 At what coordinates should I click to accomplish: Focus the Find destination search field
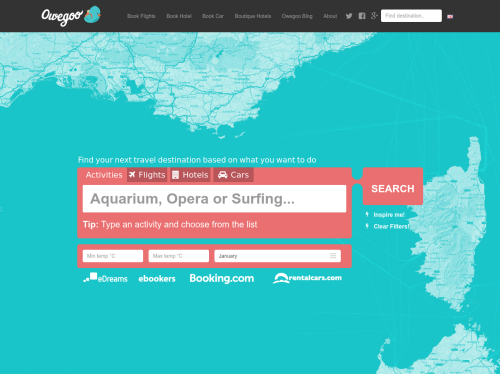(411, 16)
